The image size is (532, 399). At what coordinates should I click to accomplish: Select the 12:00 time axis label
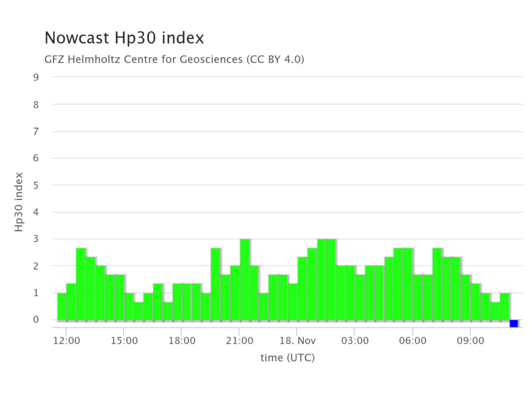pyautogui.click(x=66, y=341)
